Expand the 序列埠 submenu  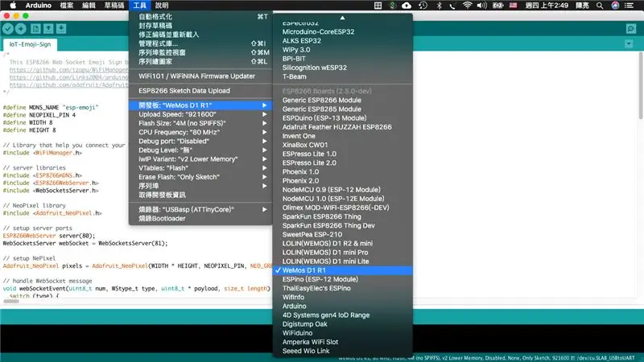pyautogui.click(x=200, y=186)
